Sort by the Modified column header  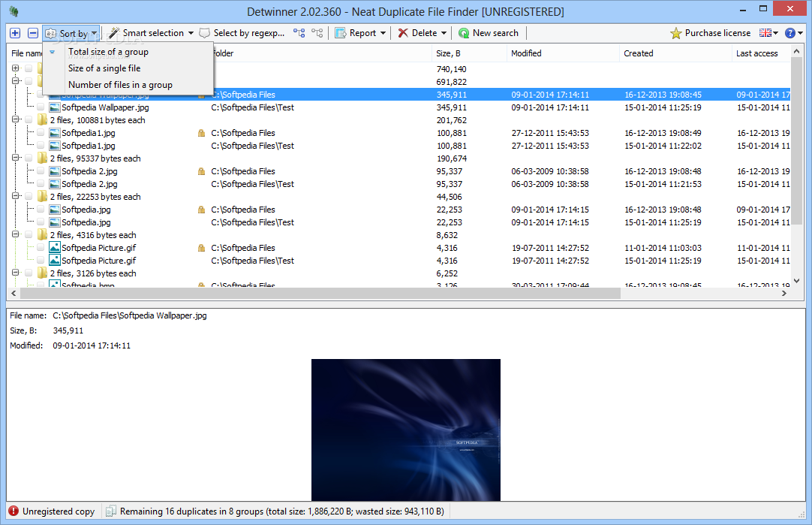(563, 53)
